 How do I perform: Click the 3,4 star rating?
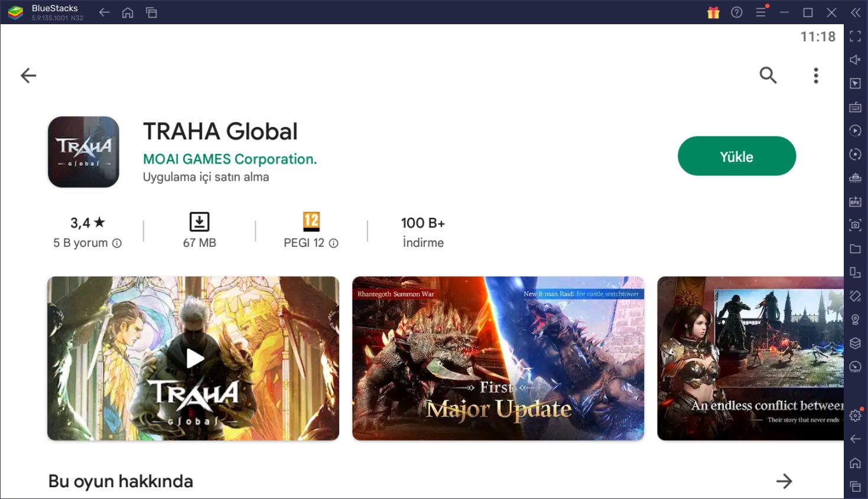point(87,223)
